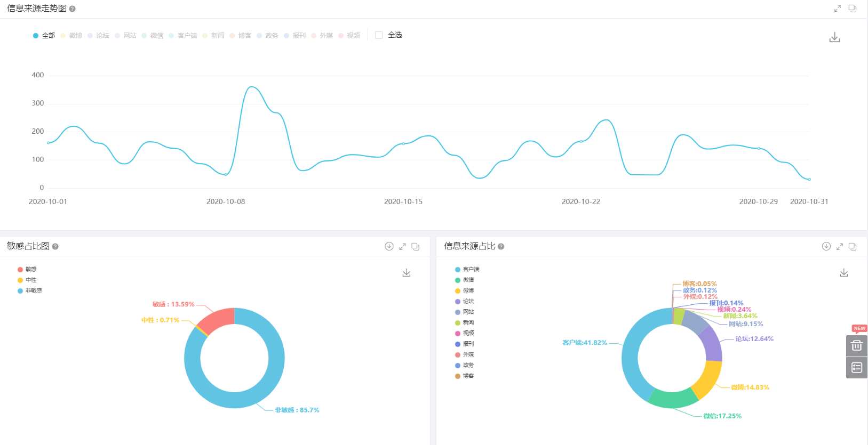Click the floating trash bin icon
This screenshot has height=445, width=868.
[x=856, y=345]
